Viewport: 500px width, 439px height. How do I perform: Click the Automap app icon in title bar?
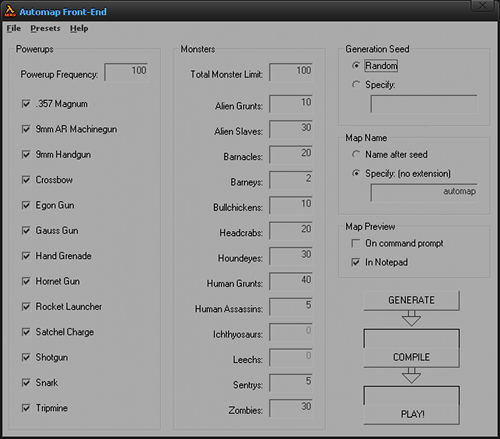click(x=10, y=12)
